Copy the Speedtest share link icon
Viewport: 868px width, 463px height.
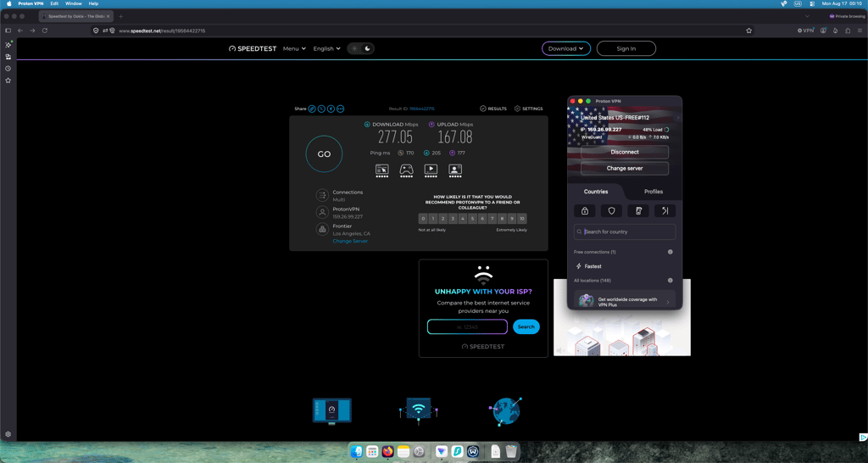[312, 109]
